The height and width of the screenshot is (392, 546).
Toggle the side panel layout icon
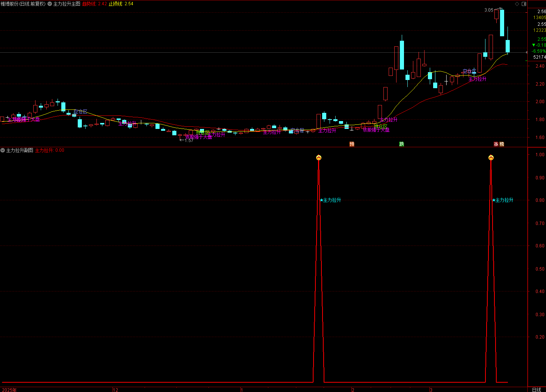(x=524, y=4)
